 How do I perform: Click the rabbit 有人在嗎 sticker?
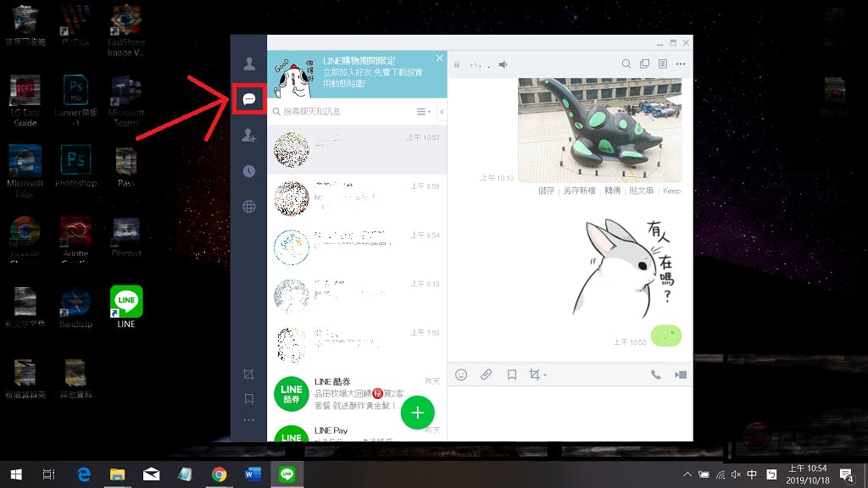pyautogui.click(x=624, y=269)
